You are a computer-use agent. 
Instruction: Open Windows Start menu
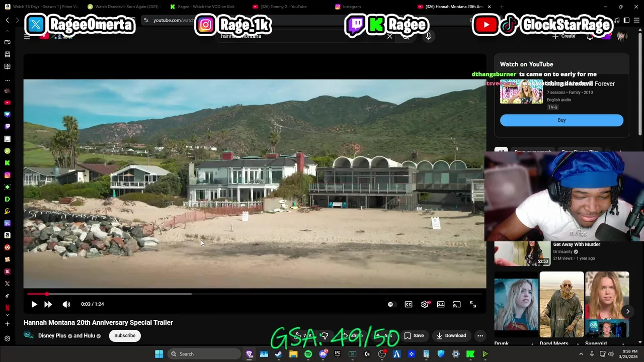[159, 354]
